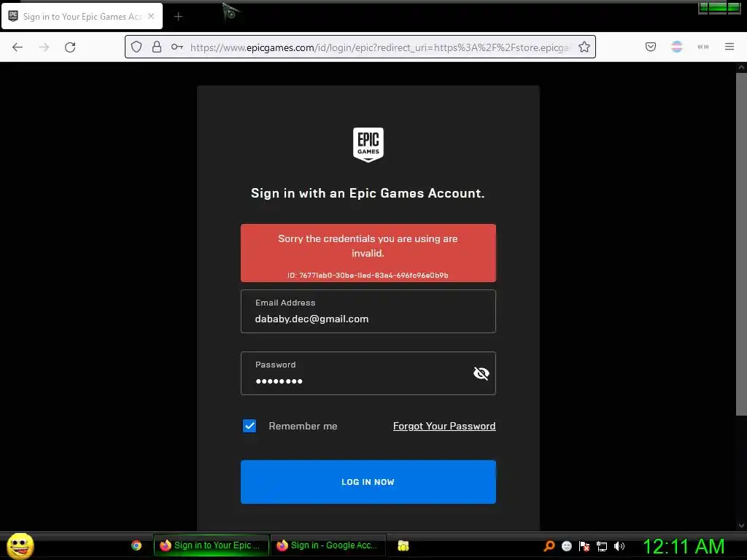Open the yellow folder icon in taskbar
The image size is (747, 560).
[x=403, y=545]
